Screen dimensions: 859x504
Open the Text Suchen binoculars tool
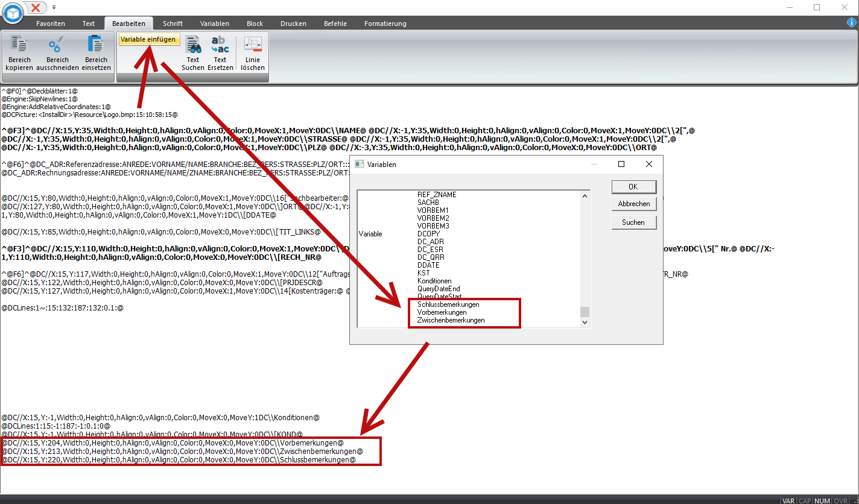click(x=193, y=45)
